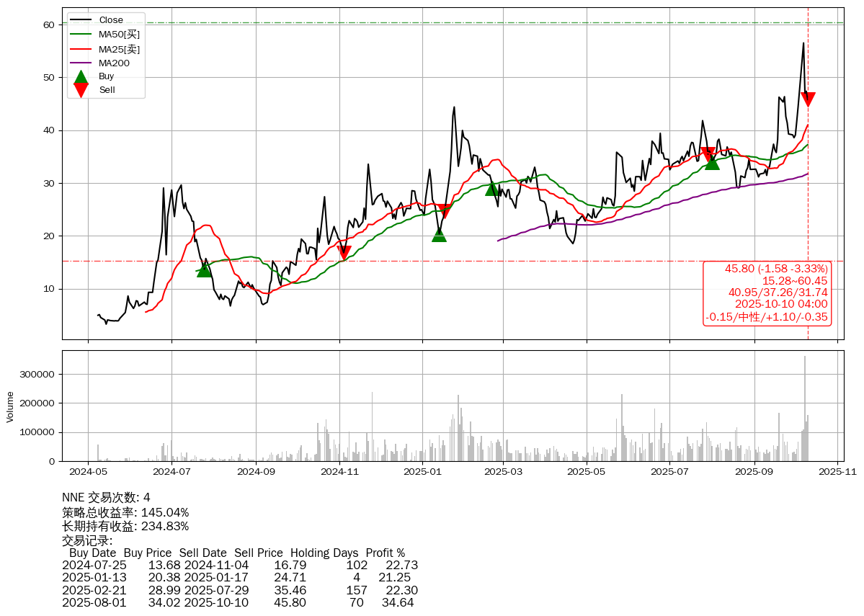The width and height of the screenshot is (864, 616).
Task: Click the red Sell marker near 2024-11
Action: tap(344, 253)
